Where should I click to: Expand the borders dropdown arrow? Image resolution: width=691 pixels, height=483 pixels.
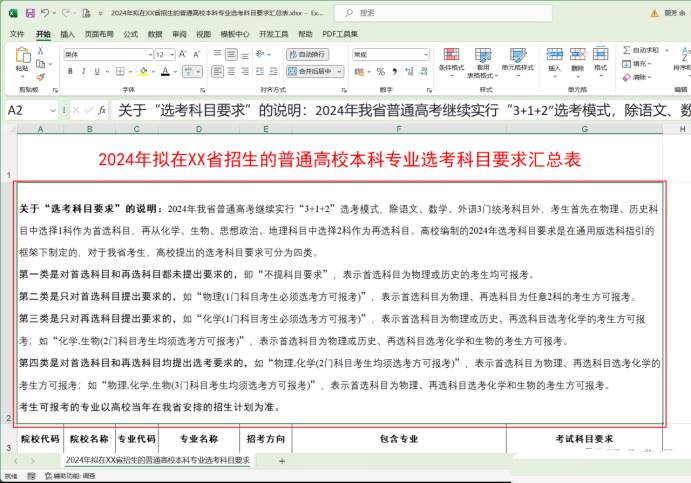coord(130,71)
